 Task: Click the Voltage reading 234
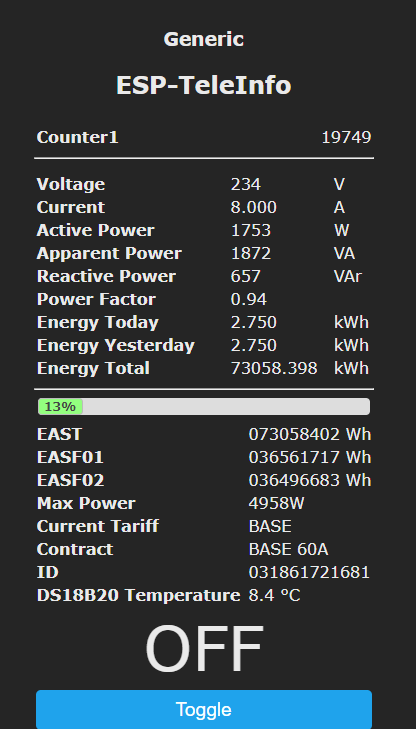(246, 185)
